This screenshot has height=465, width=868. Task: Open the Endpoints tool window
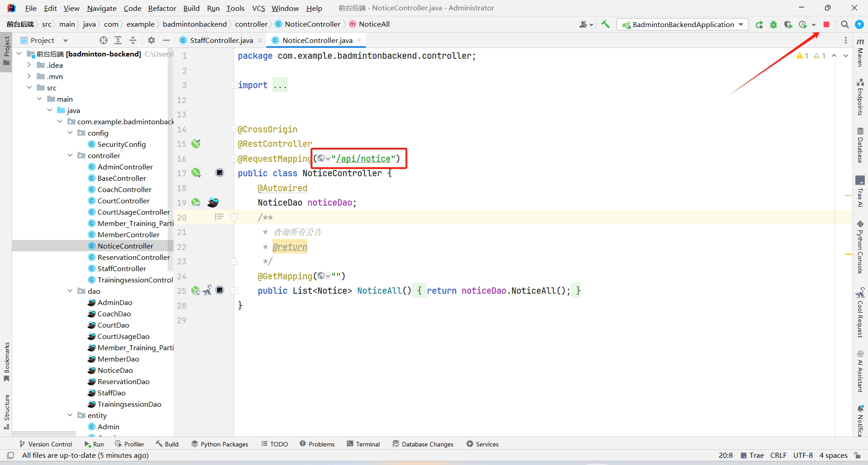[x=860, y=97]
